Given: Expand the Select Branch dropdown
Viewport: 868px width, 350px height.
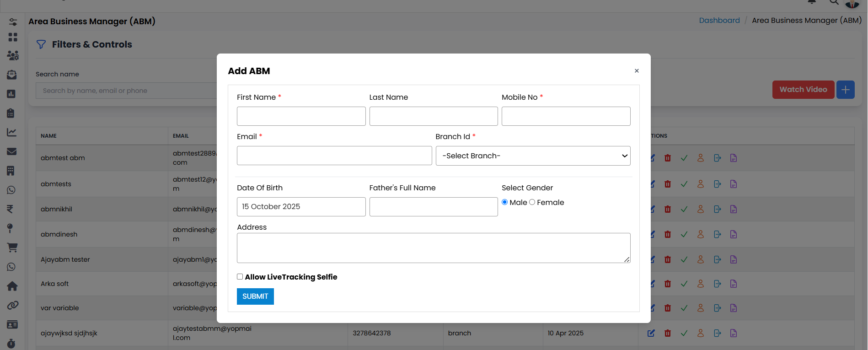Looking at the screenshot, I should point(533,156).
